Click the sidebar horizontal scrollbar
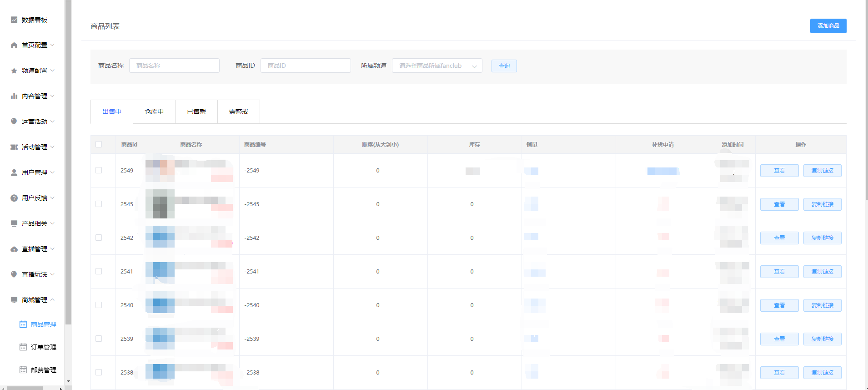This screenshot has height=390, width=868. click(25, 388)
